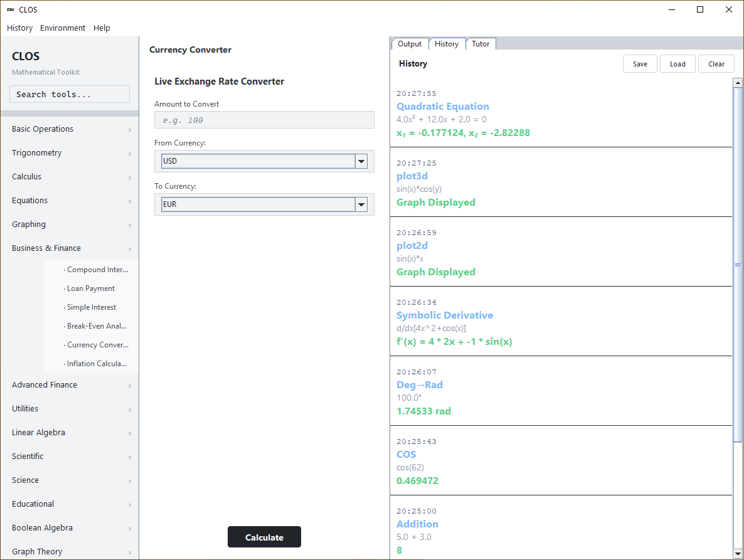Image resolution: width=744 pixels, height=560 pixels.
Task: Open the Loan Payment tool
Action: click(91, 288)
